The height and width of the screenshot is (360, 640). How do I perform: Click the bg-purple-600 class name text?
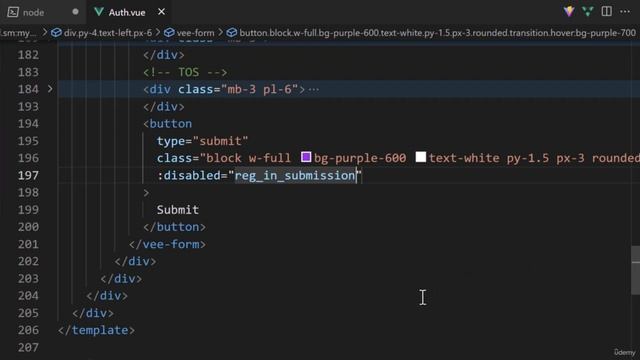360,158
